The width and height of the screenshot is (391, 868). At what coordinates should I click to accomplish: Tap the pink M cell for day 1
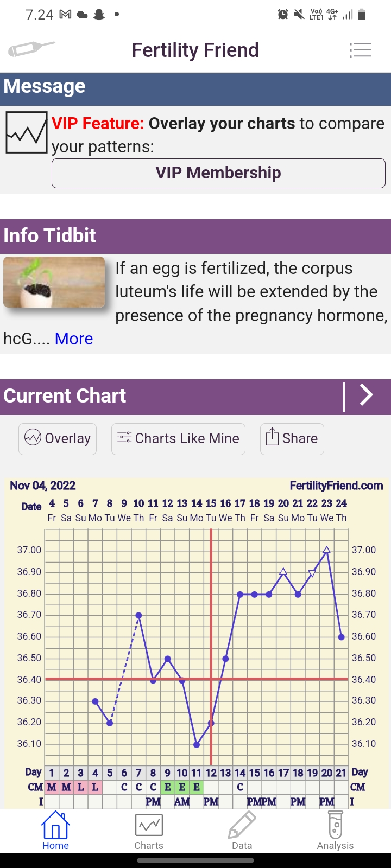point(52,787)
